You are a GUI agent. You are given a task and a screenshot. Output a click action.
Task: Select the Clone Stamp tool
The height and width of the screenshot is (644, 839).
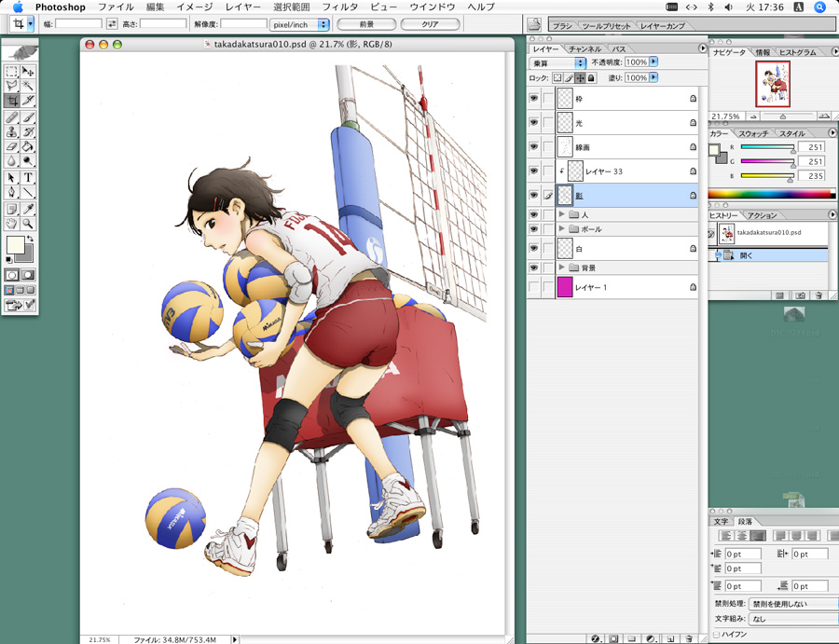(x=12, y=131)
